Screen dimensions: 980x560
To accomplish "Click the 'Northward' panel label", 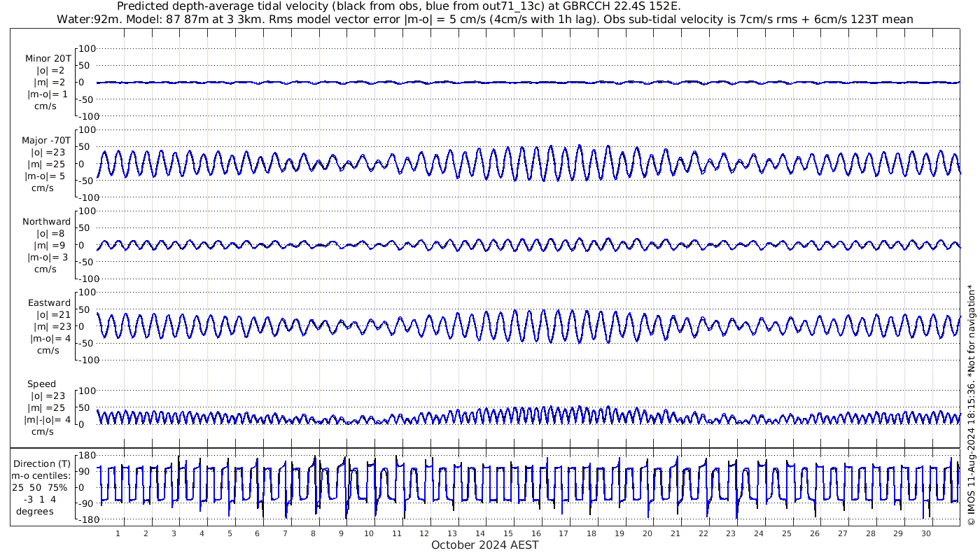I will [46, 222].
